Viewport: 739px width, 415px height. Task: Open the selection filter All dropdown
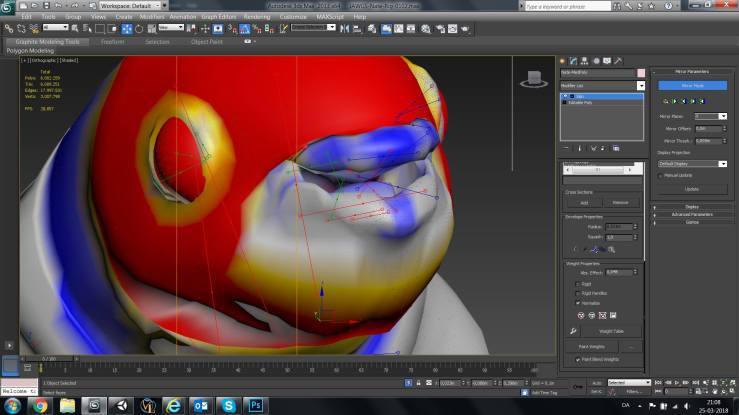[56, 27]
